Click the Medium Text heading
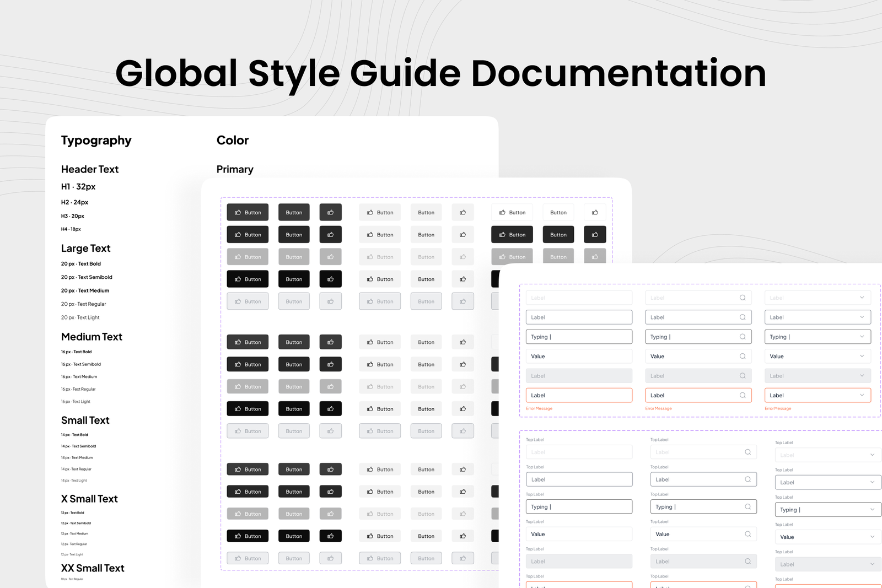 coord(92,337)
